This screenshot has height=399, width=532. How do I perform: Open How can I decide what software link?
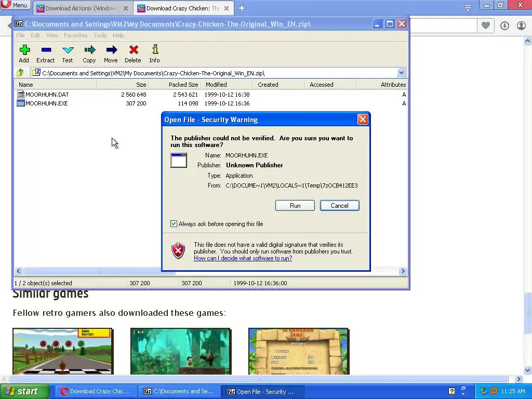click(x=243, y=258)
